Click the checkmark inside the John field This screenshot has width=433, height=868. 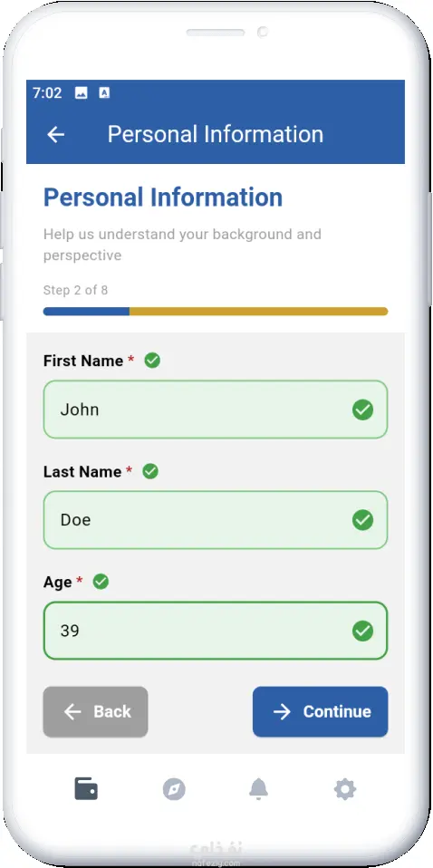(x=362, y=410)
